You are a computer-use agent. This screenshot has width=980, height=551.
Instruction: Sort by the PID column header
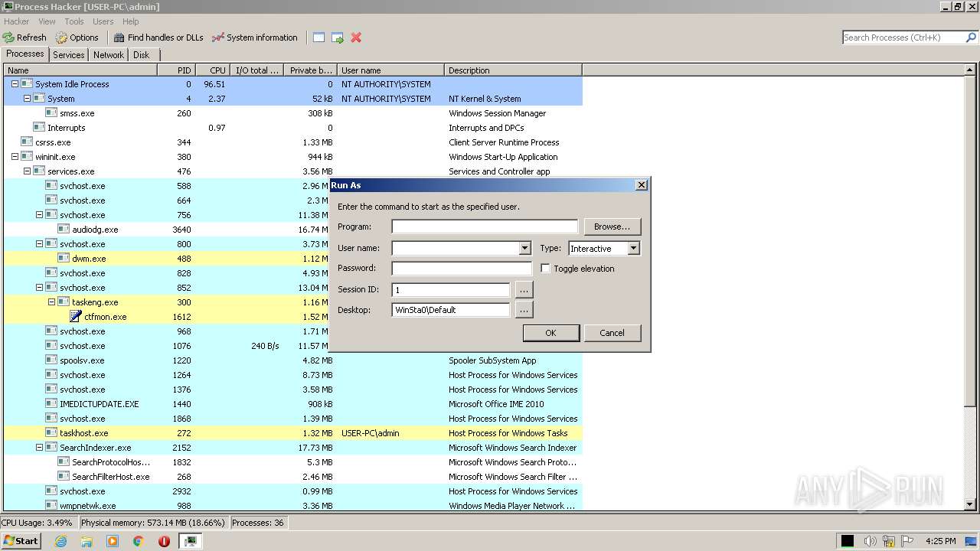176,70
